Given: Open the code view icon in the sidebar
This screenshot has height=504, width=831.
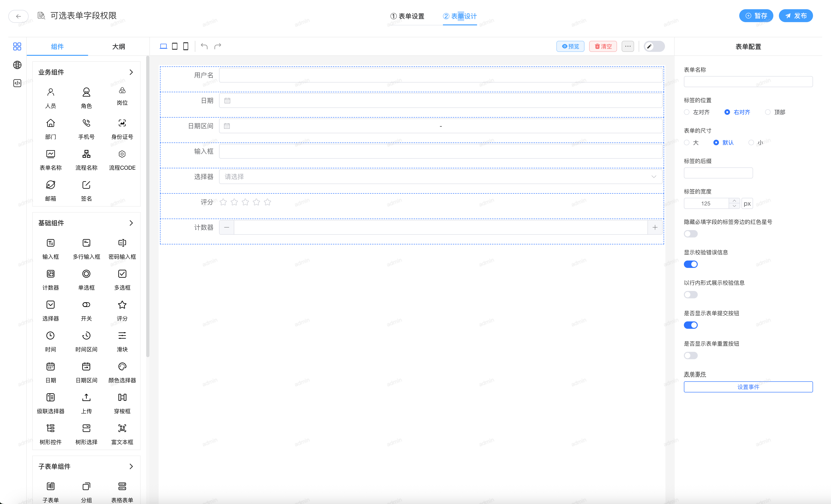Looking at the screenshot, I should (x=17, y=83).
